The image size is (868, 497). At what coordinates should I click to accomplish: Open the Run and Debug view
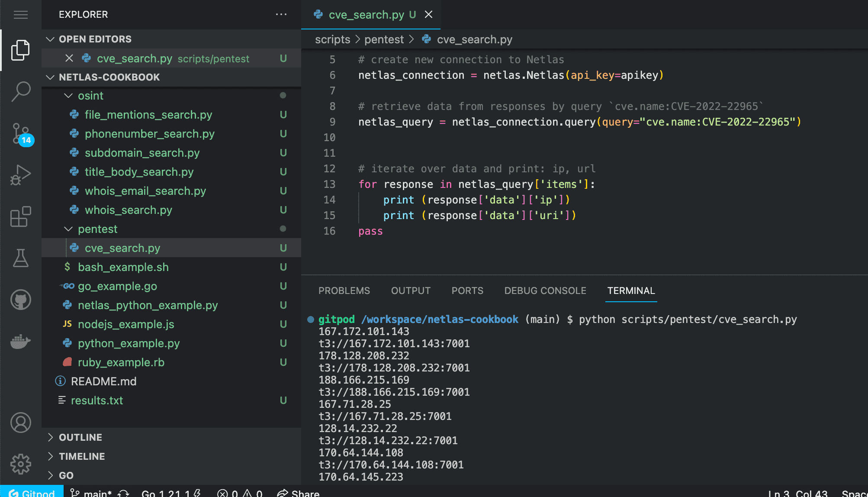click(20, 174)
